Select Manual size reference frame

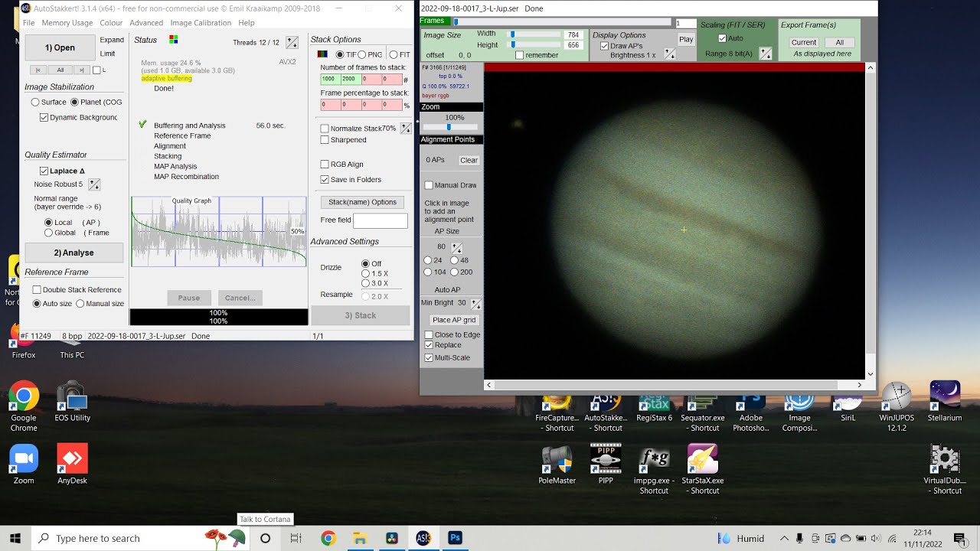80,303
